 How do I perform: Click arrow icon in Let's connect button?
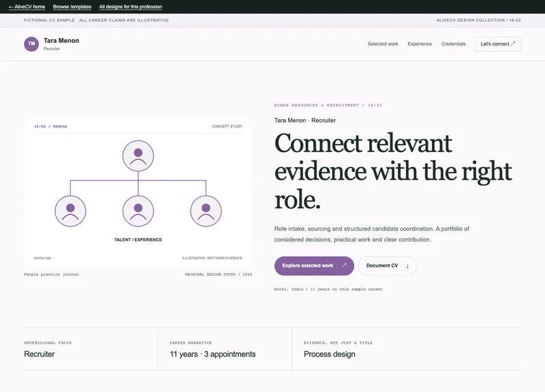[513, 44]
